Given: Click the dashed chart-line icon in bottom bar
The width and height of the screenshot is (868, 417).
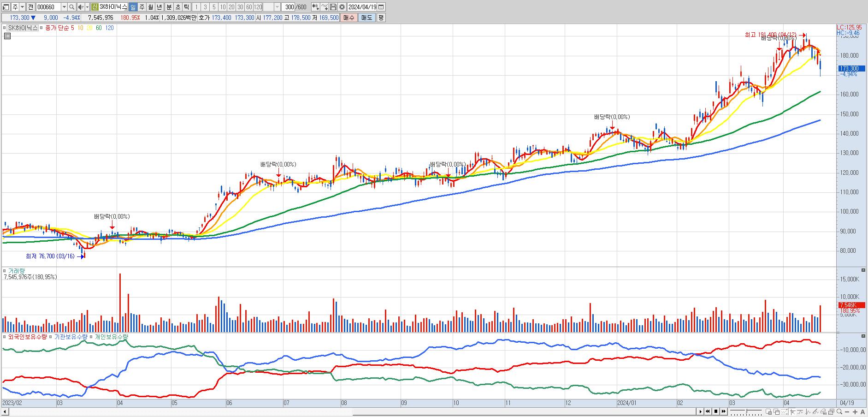Looking at the screenshot, I should click(785, 411).
